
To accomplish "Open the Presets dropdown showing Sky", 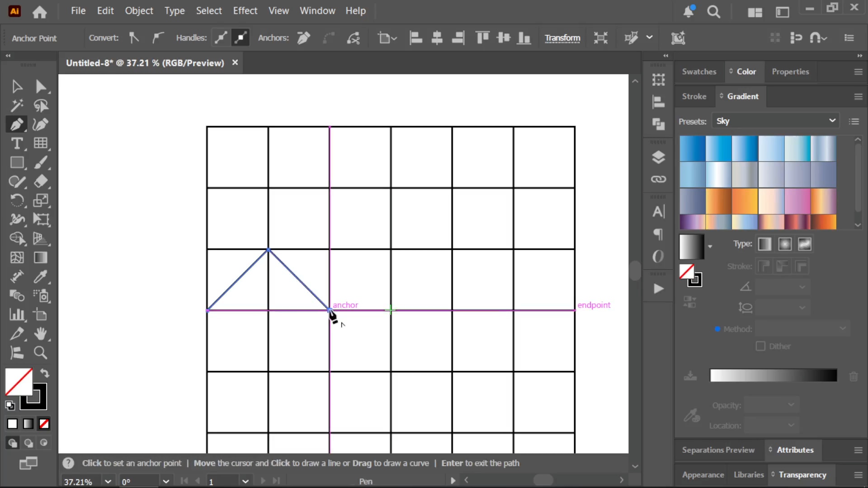I will (775, 121).
